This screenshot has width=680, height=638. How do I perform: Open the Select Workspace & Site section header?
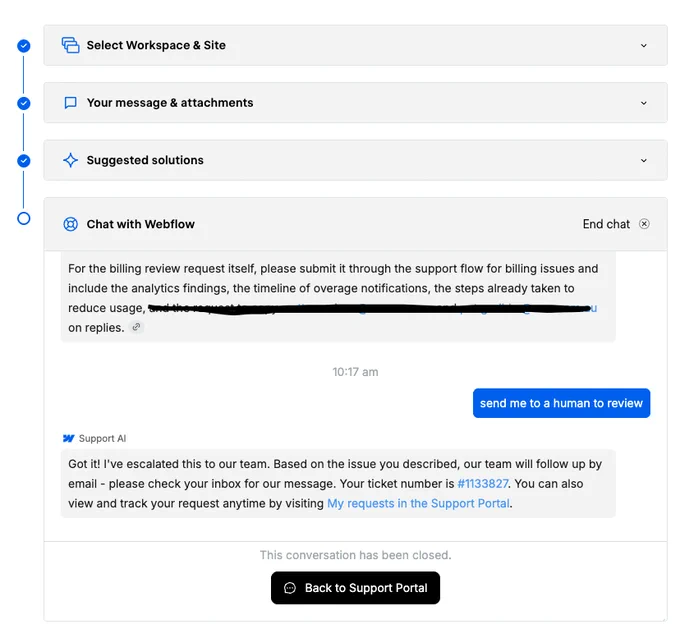(x=355, y=46)
